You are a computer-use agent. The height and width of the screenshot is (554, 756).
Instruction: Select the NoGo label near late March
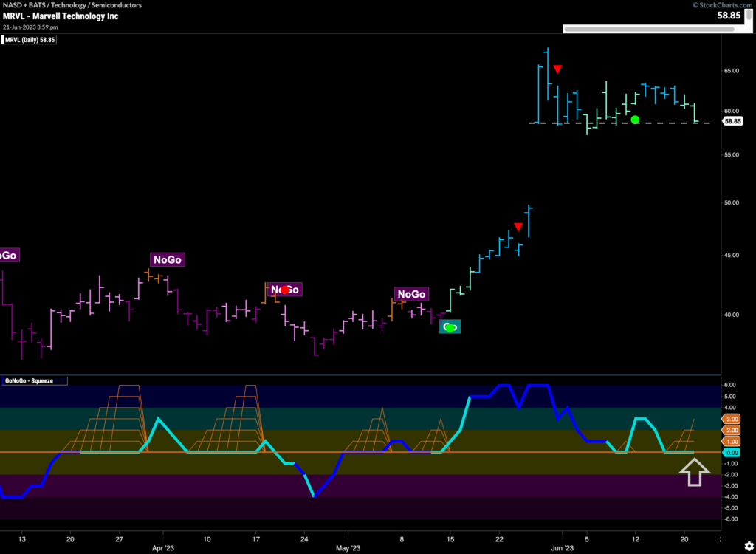pos(167,259)
